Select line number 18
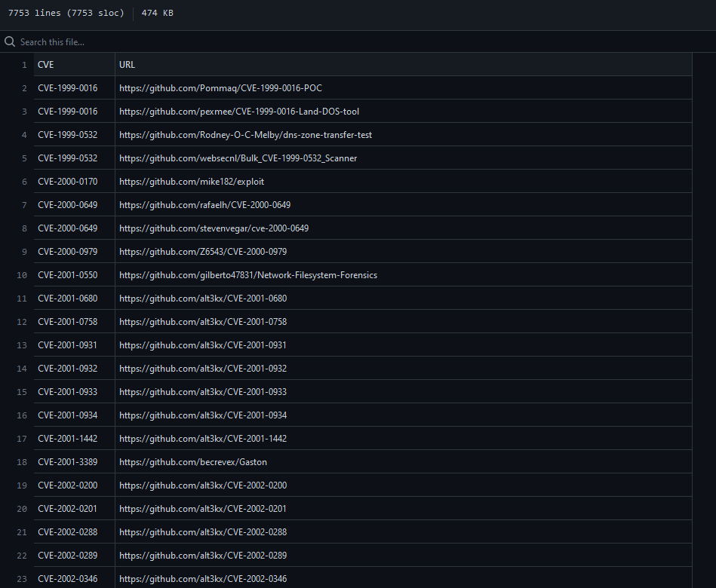 (x=22, y=462)
